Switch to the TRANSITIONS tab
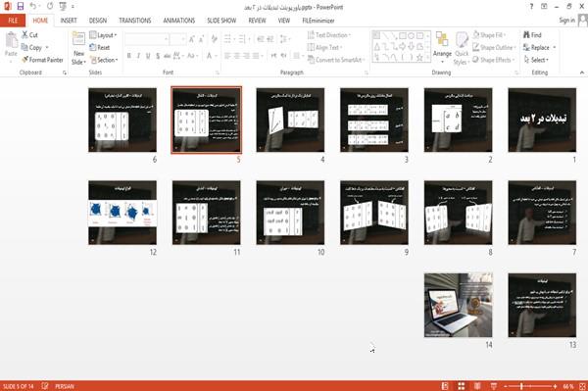Screen dimensions: 588x391 135,21
